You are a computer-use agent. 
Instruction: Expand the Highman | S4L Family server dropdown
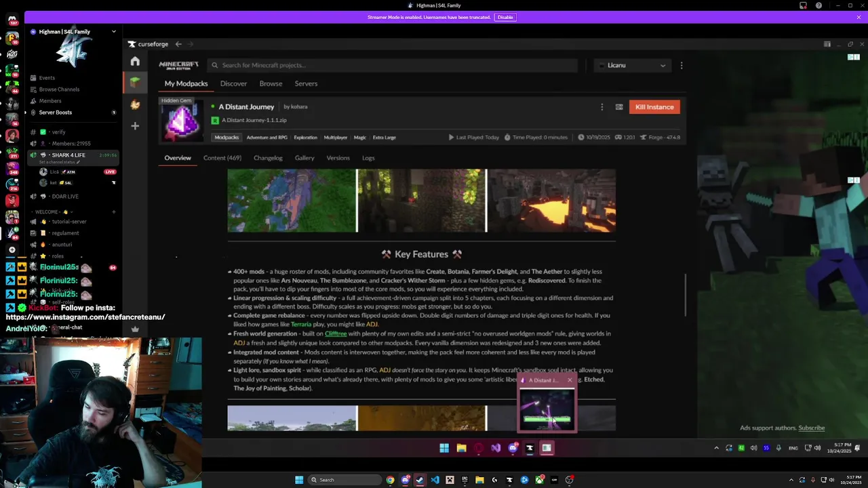click(x=114, y=32)
